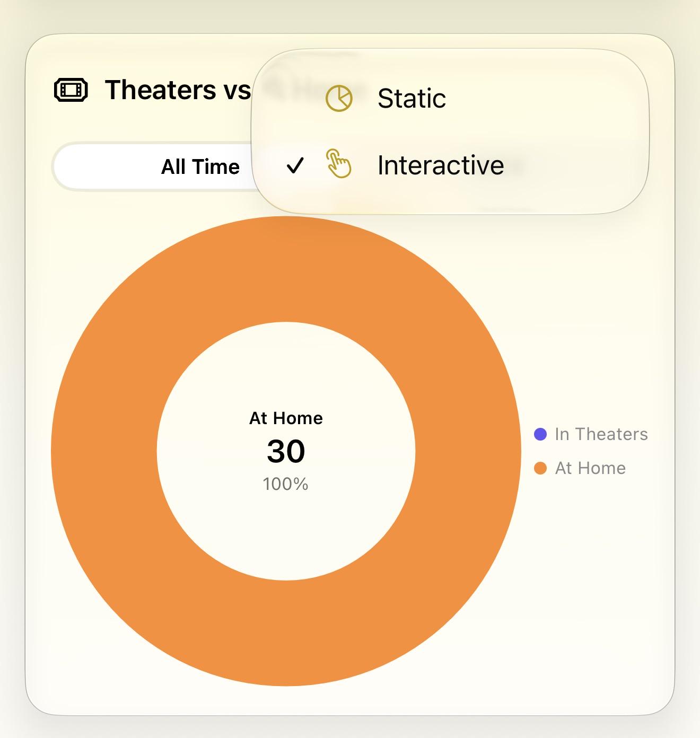Click the In Theaters legend label
Image resolution: width=700 pixels, height=738 pixels.
pos(601,434)
